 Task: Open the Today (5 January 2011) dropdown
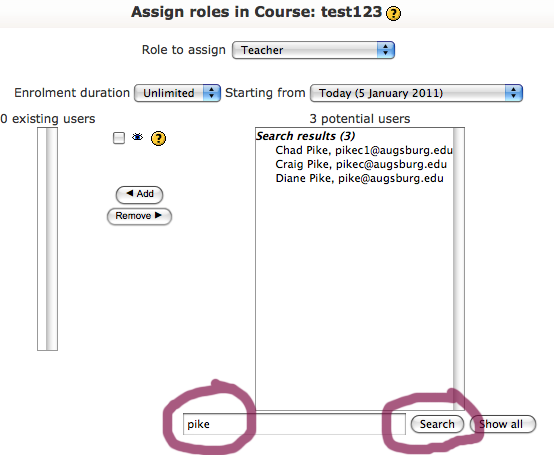pyautogui.click(x=416, y=93)
